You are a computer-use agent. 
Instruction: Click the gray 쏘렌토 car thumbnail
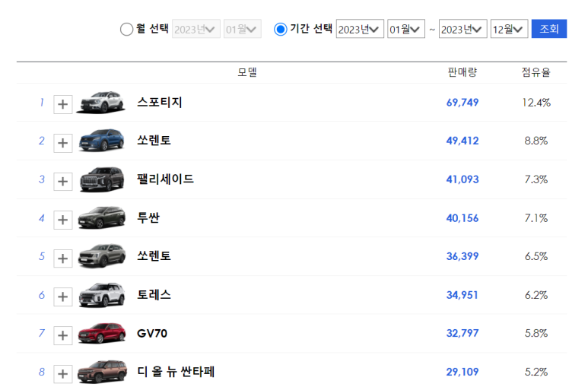(102, 256)
